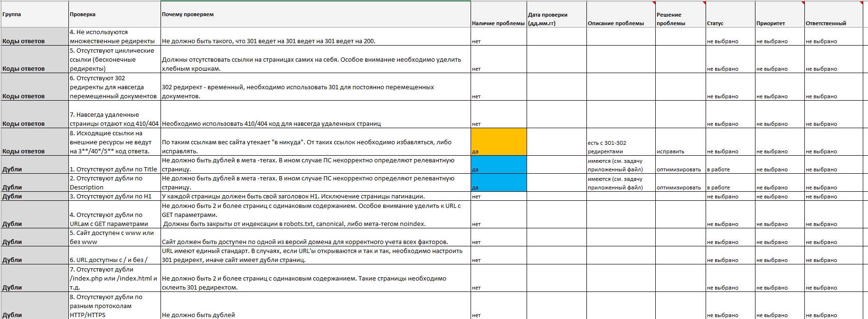This screenshot has width=868, height=319.
Task: Select the blue 'да' cell for Title duplicates
Action: click(499, 165)
